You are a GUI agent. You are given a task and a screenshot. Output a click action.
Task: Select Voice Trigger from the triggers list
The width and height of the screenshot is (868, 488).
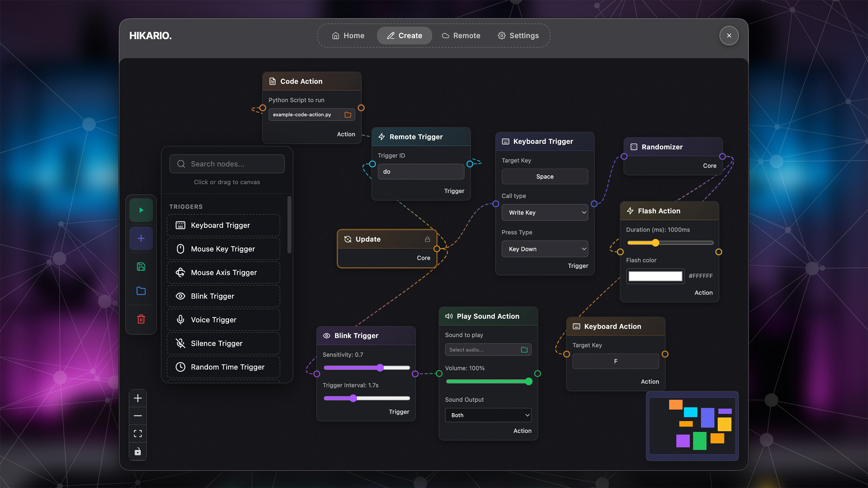pos(223,319)
